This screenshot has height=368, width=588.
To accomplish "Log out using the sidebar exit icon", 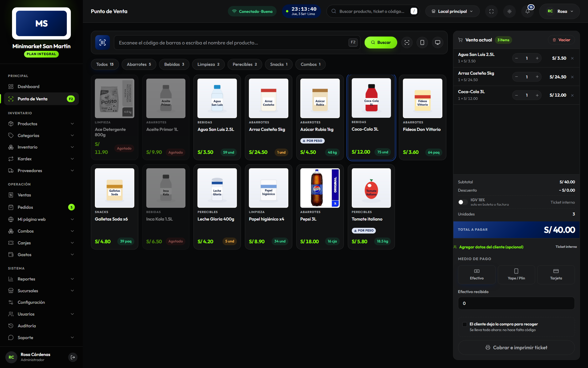I will coord(73,357).
